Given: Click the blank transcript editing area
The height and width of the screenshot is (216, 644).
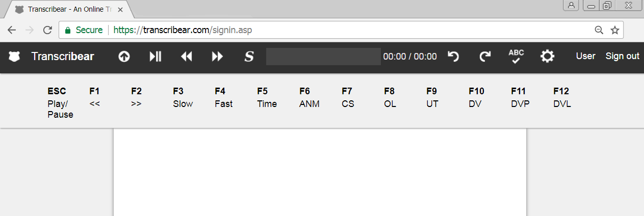Looking at the screenshot, I should (x=320, y=172).
